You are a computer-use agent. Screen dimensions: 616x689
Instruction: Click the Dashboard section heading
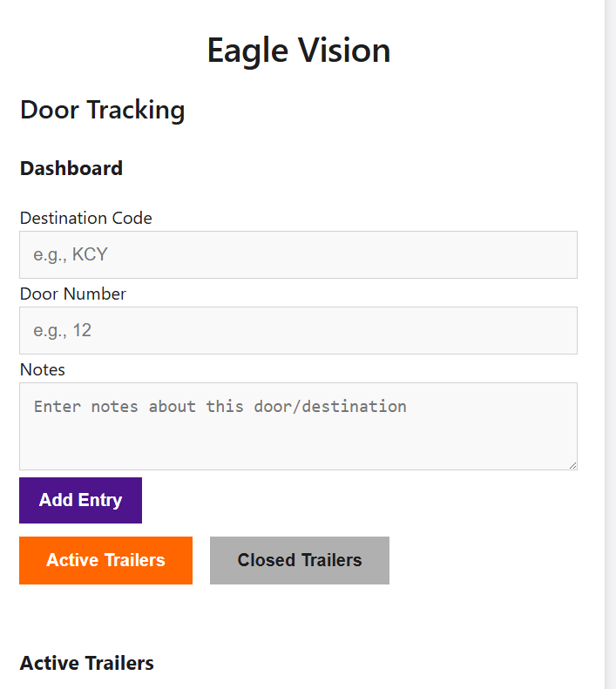[71, 168]
